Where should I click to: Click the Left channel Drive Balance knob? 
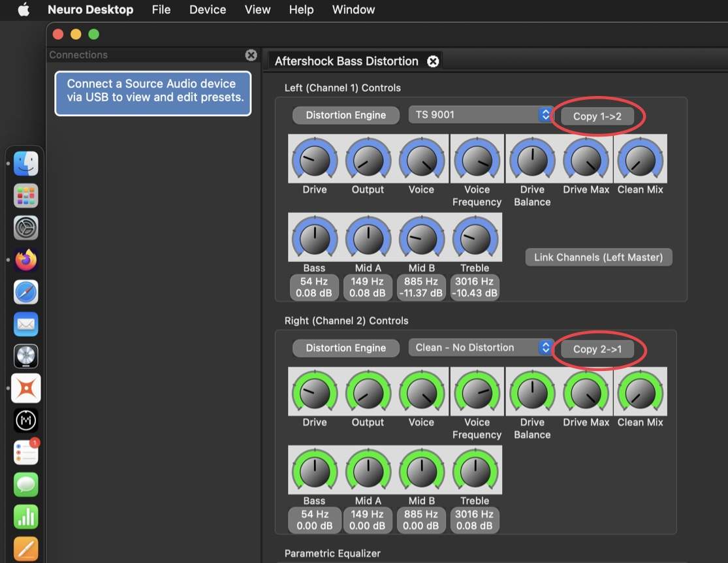coord(533,159)
